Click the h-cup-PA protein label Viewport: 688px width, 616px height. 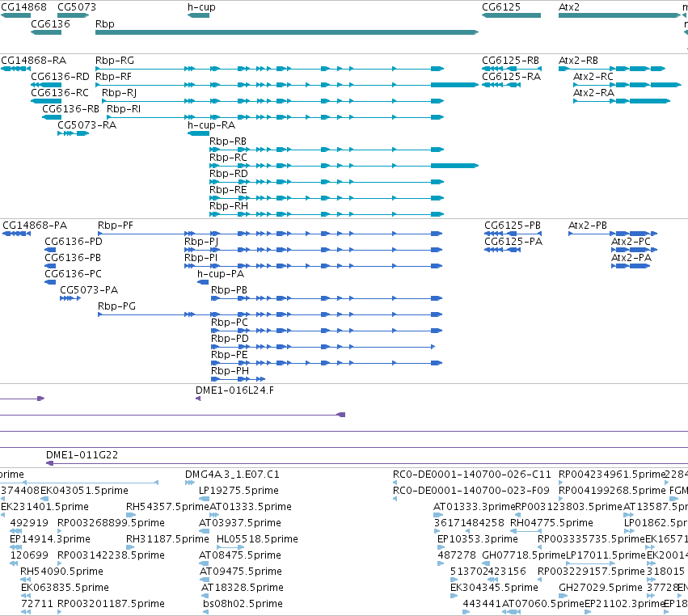tap(220, 274)
